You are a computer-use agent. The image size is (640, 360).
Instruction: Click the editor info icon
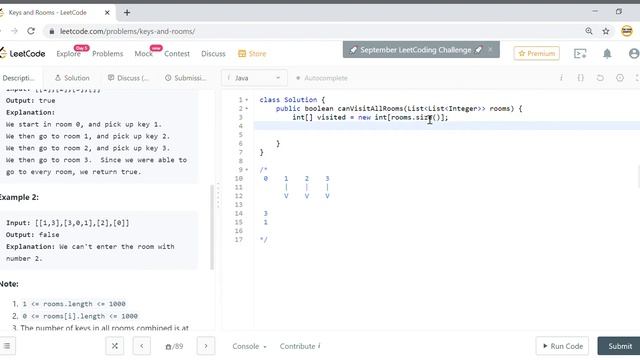pyautogui.click(x=561, y=78)
